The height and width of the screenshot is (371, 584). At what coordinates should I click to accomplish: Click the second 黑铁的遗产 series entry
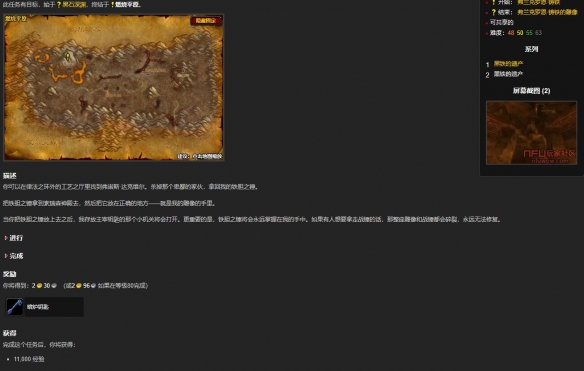[x=508, y=74]
